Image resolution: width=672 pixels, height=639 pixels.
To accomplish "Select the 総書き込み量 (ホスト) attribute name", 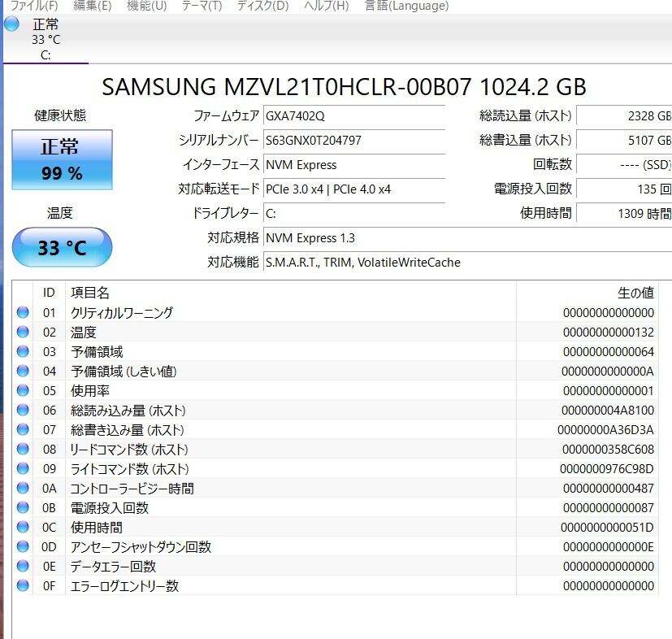I will pos(128,430).
